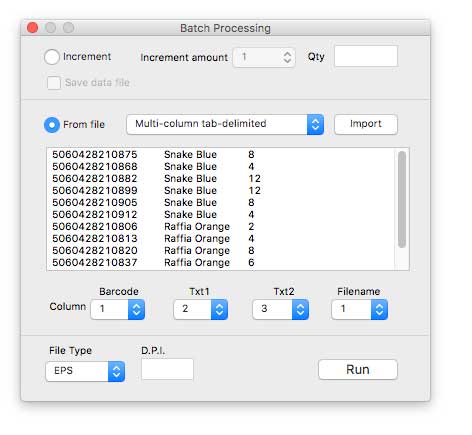
Task: Select the From file radio button
Action: click(x=52, y=125)
